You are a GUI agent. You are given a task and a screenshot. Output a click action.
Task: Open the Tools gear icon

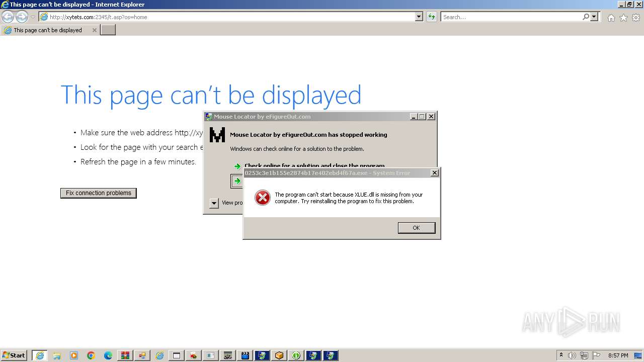[636, 18]
